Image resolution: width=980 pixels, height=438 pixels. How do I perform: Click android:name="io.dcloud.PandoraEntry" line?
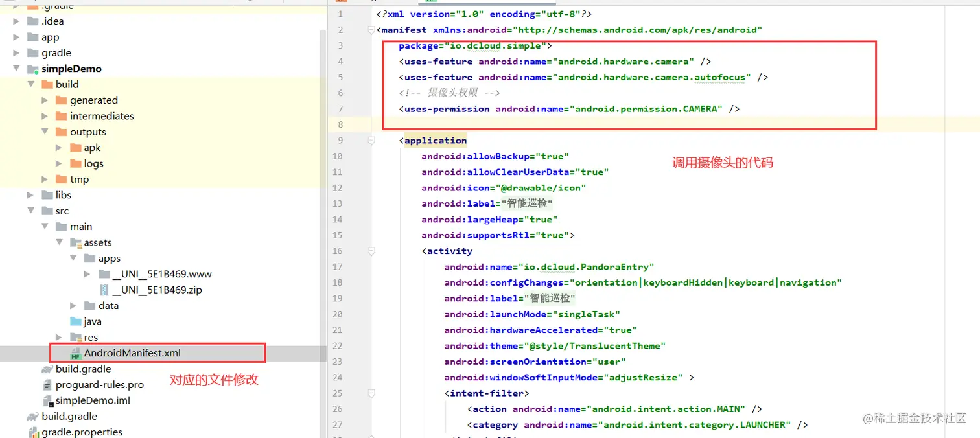click(x=549, y=267)
